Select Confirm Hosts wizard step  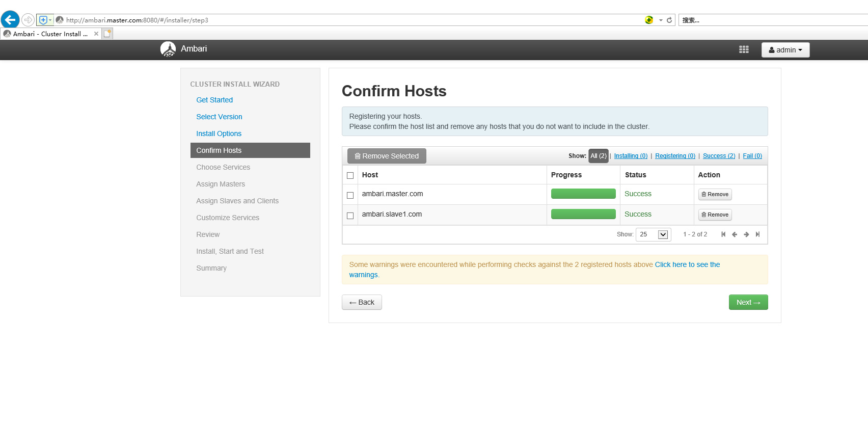pos(250,150)
